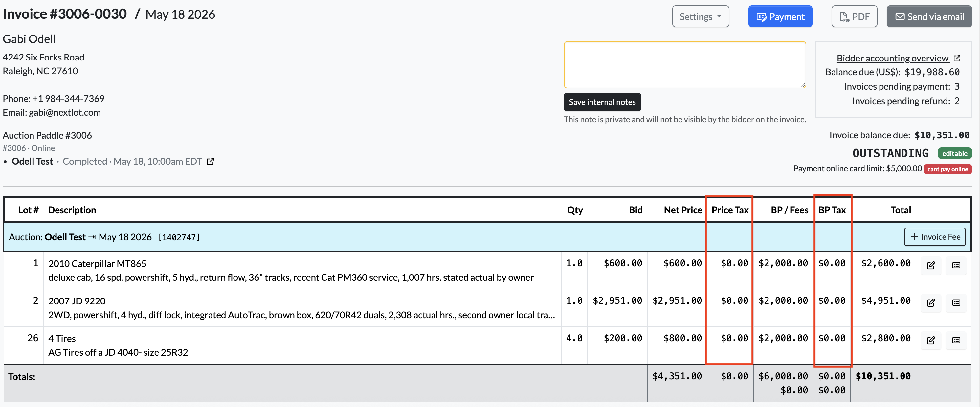Click the green editable badge

(954, 153)
